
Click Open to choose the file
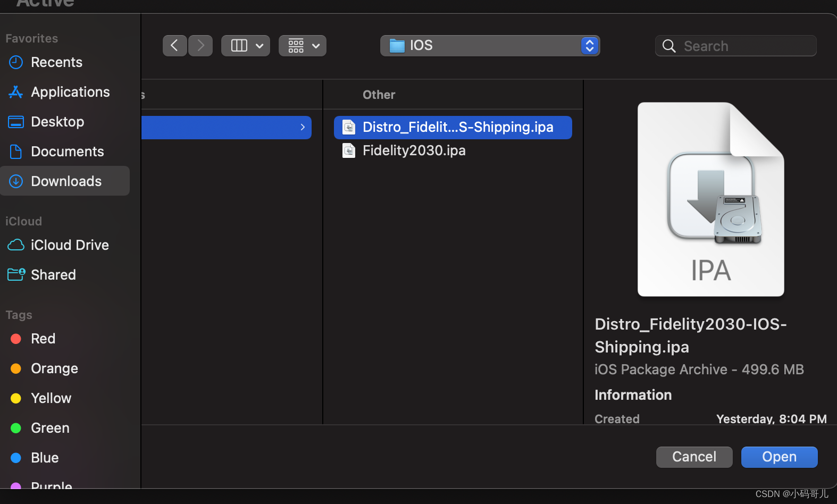(x=779, y=457)
